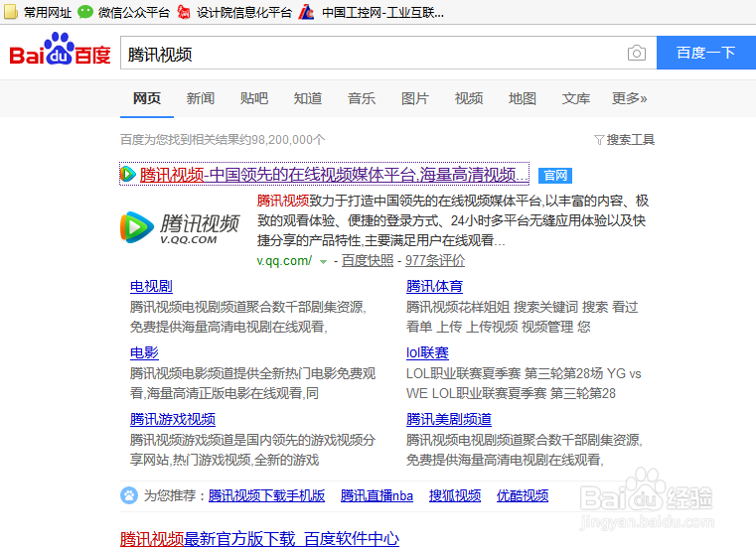
Task: Open the 电影 sublink
Action: [144, 352]
